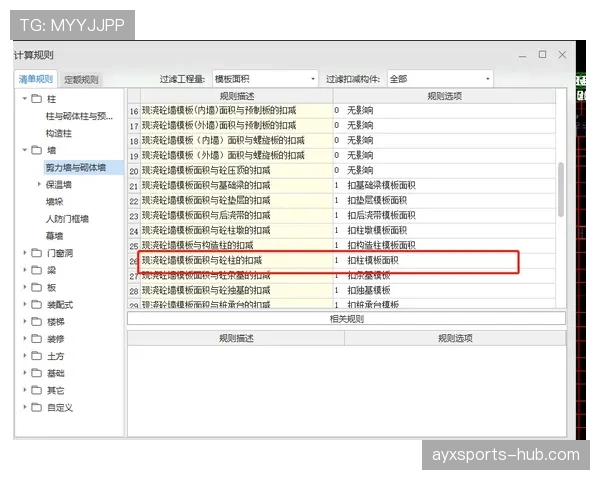Select 幕墙 tree item
Viewport: 600px width, 480px height.
[x=54, y=236]
